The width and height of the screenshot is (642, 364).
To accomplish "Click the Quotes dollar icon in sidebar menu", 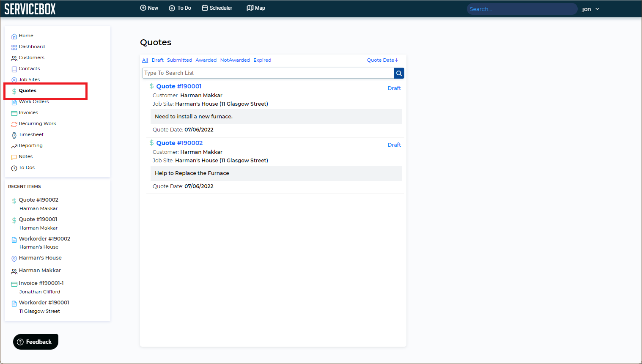I will tap(14, 91).
